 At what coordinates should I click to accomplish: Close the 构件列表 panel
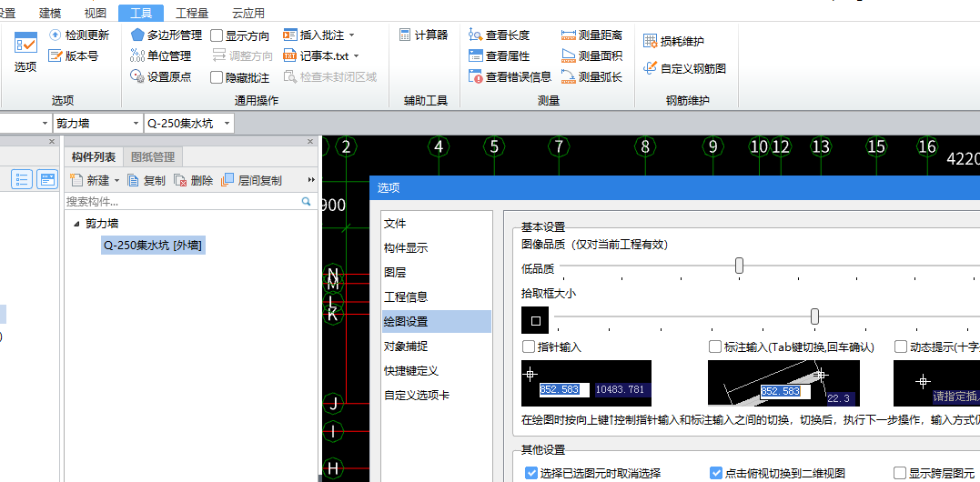310,142
